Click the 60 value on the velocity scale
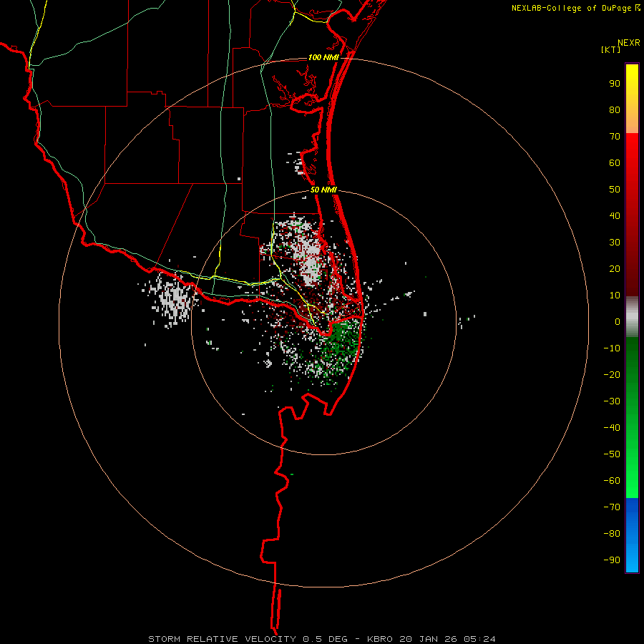The width and height of the screenshot is (644, 644). [x=615, y=163]
